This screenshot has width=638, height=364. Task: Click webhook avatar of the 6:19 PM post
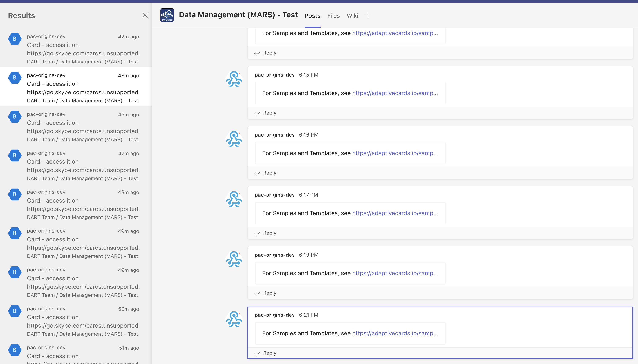pos(234,259)
